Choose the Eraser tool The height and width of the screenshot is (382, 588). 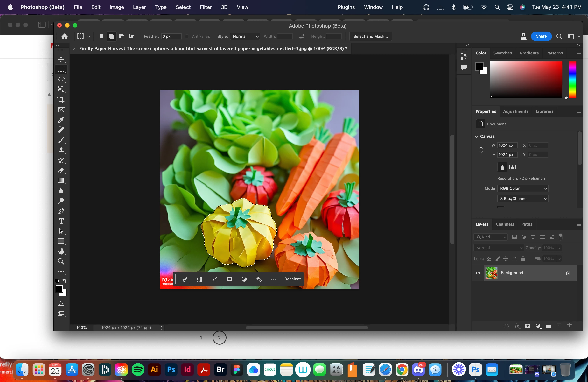(61, 171)
